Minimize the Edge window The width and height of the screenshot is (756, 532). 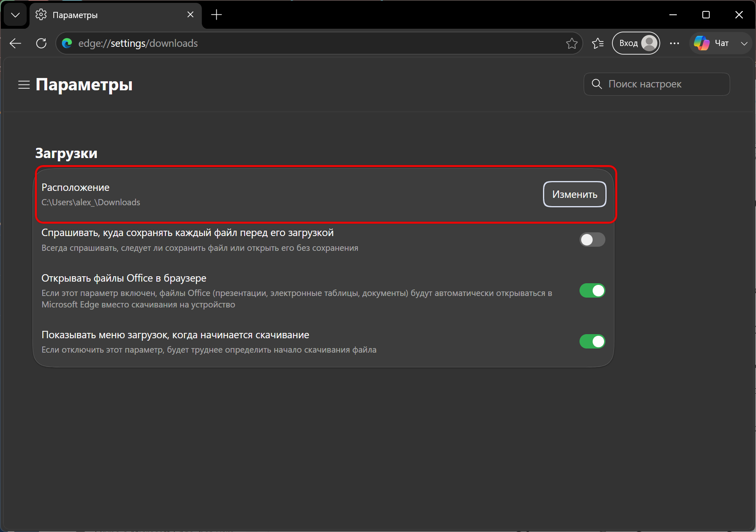(673, 15)
